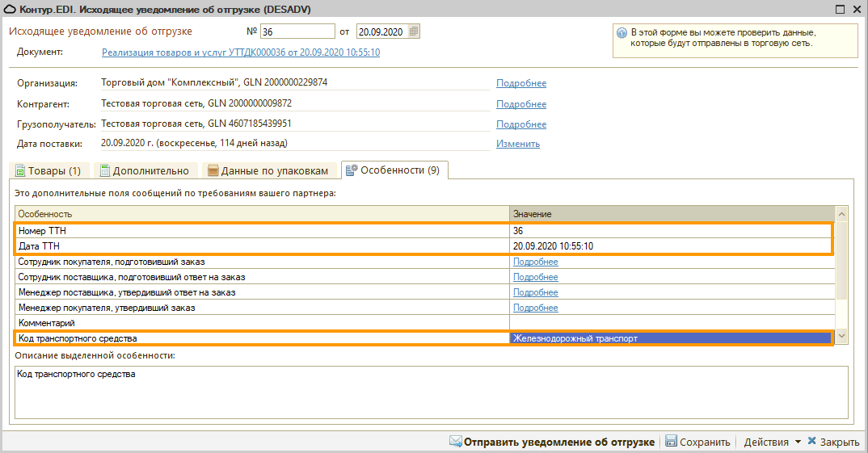
Task: Select the Железнодорожный транспорт value cell
Action: 670,338
